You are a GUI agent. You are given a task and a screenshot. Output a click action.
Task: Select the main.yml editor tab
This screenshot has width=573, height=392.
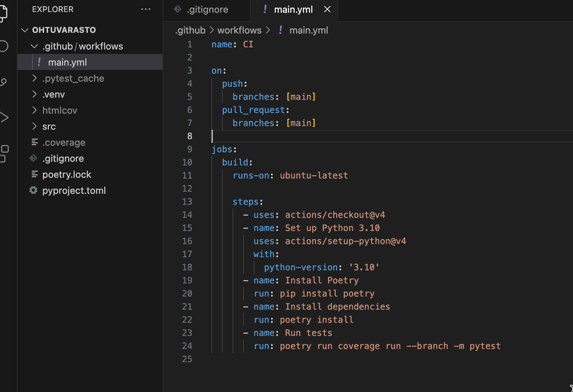pyautogui.click(x=293, y=9)
